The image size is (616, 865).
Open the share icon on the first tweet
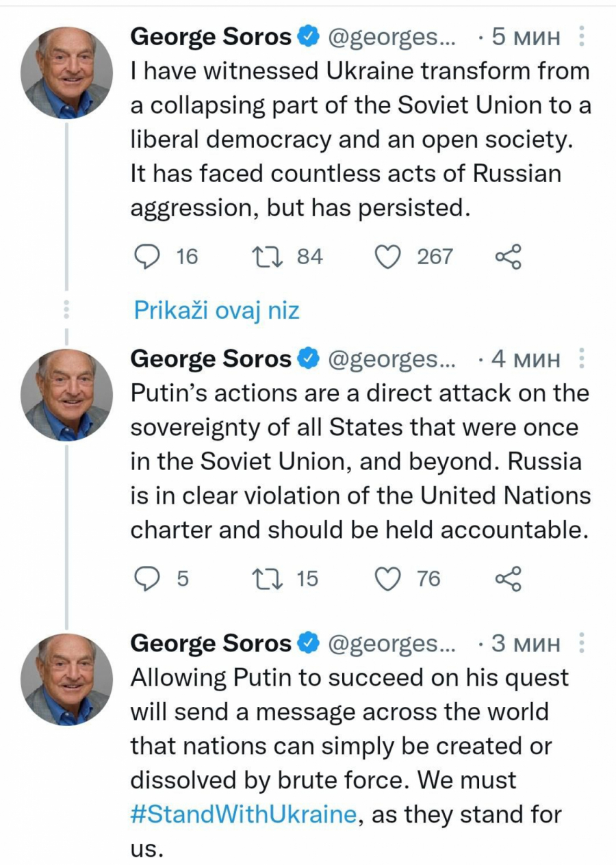507,257
